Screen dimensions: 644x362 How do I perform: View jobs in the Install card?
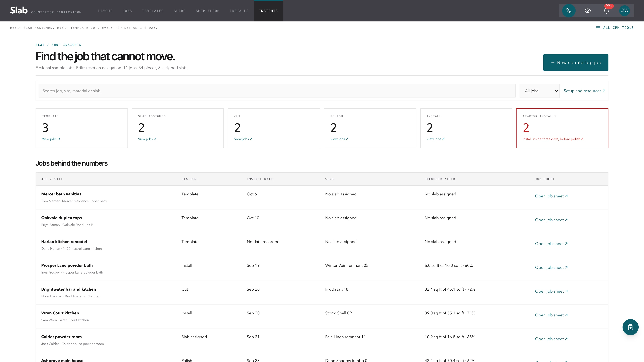(436, 139)
